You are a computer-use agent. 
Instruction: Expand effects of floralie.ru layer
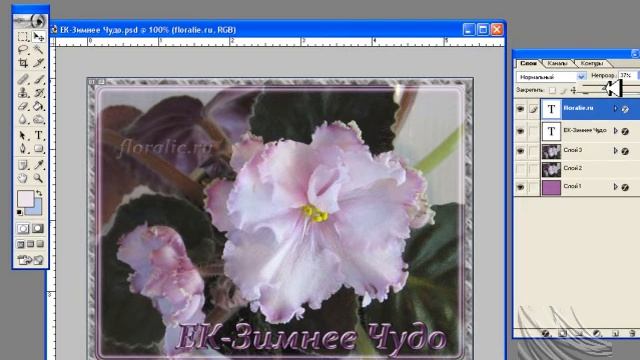(x=616, y=109)
